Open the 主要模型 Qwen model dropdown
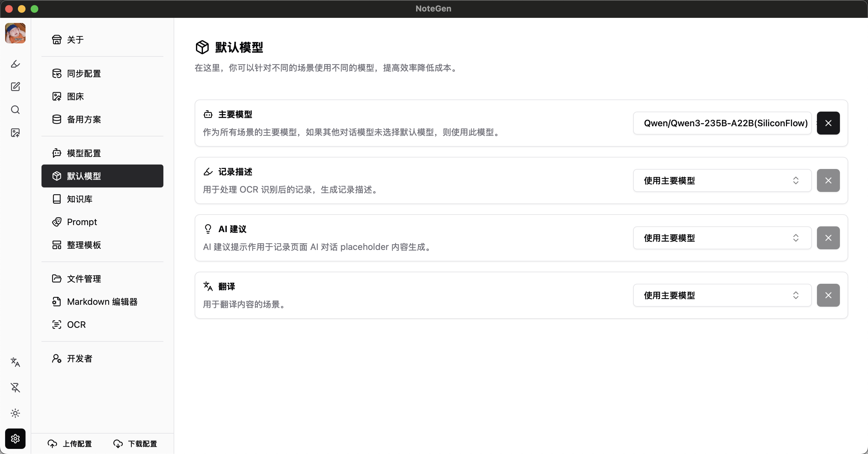 coord(722,123)
